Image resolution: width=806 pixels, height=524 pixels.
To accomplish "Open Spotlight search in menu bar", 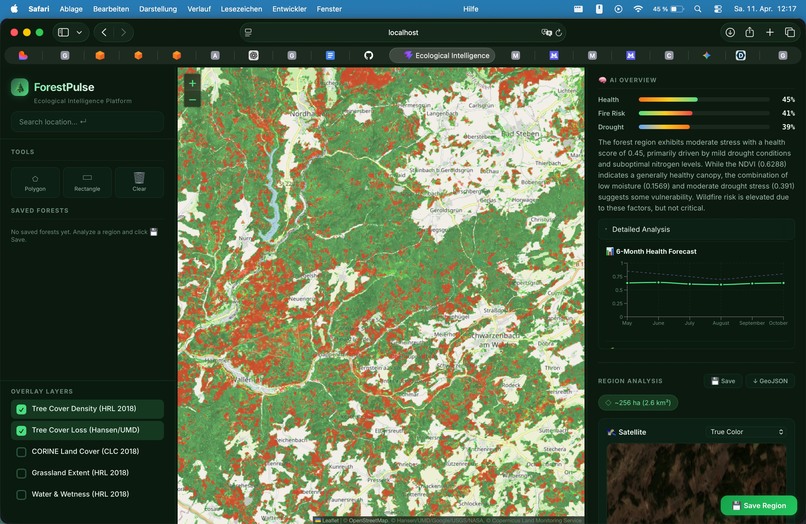I will pyautogui.click(x=698, y=9).
